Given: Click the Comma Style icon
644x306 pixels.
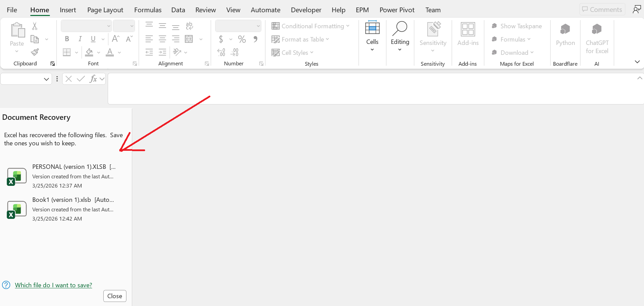Looking at the screenshot, I should click(x=255, y=39).
